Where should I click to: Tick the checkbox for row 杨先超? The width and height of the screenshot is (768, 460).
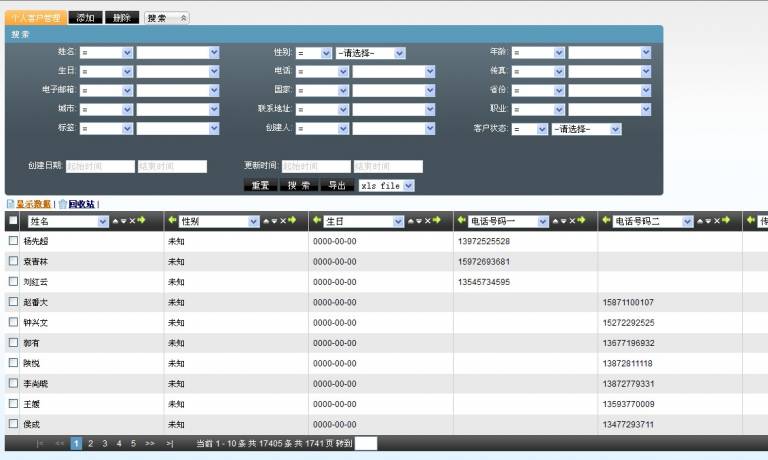click(13, 241)
